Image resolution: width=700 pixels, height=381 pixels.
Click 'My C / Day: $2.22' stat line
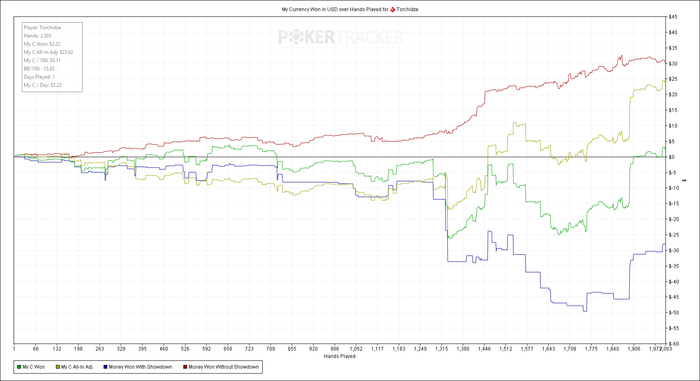[x=43, y=85]
